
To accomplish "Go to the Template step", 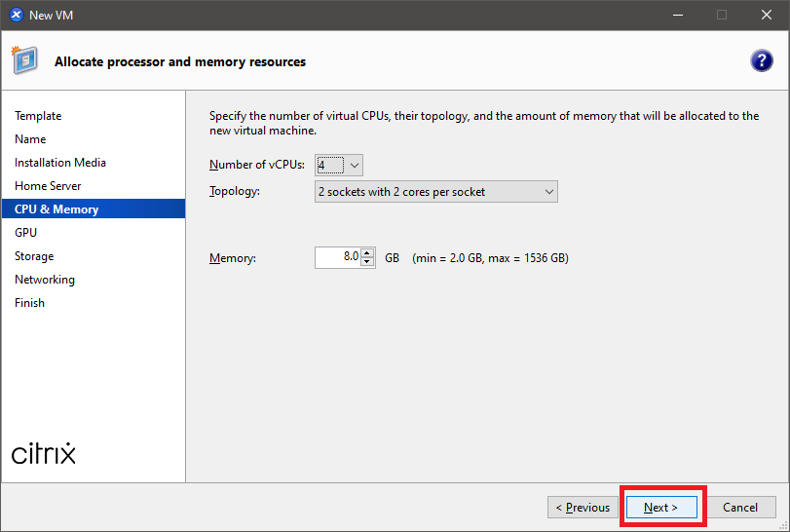I will pos(38,116).
